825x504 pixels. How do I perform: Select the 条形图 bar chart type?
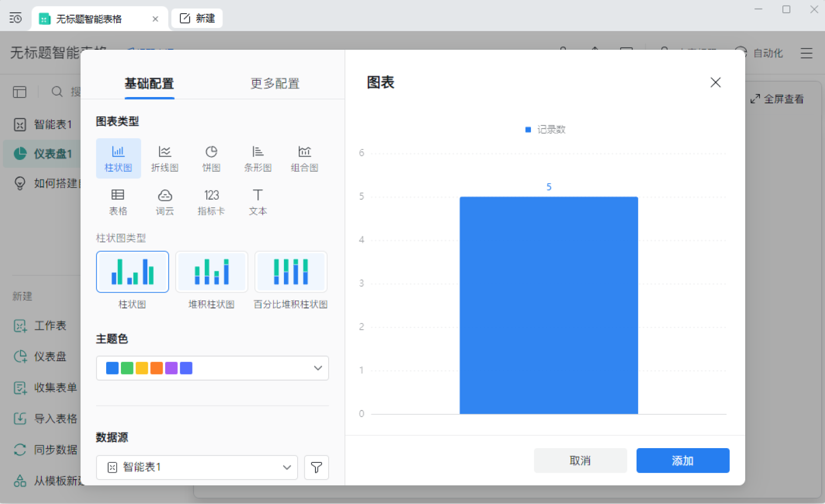258,158
